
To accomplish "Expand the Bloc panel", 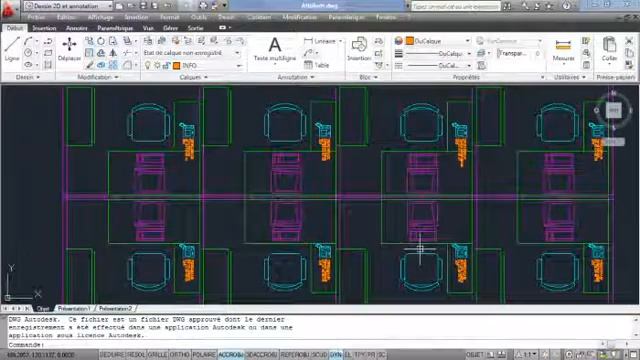I will click(369, 77).
